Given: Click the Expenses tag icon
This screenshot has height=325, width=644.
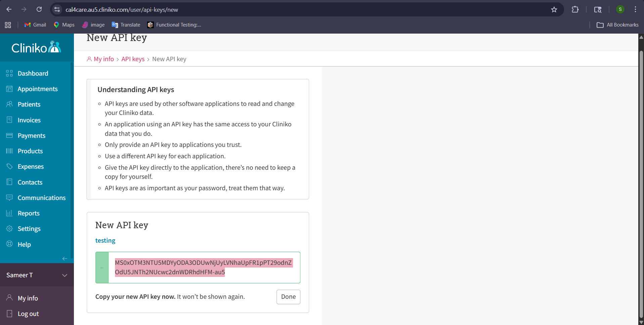Looking at the screenshot, I should click(x=9, y=166).
